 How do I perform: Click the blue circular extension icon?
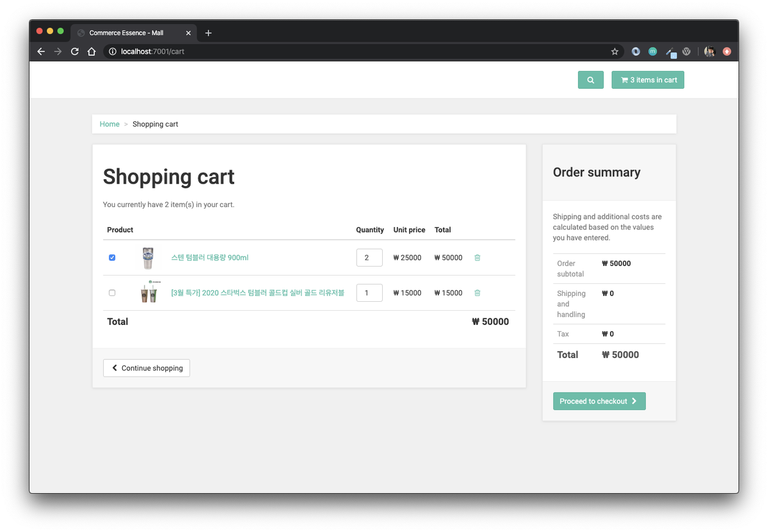tap(636, 51)
